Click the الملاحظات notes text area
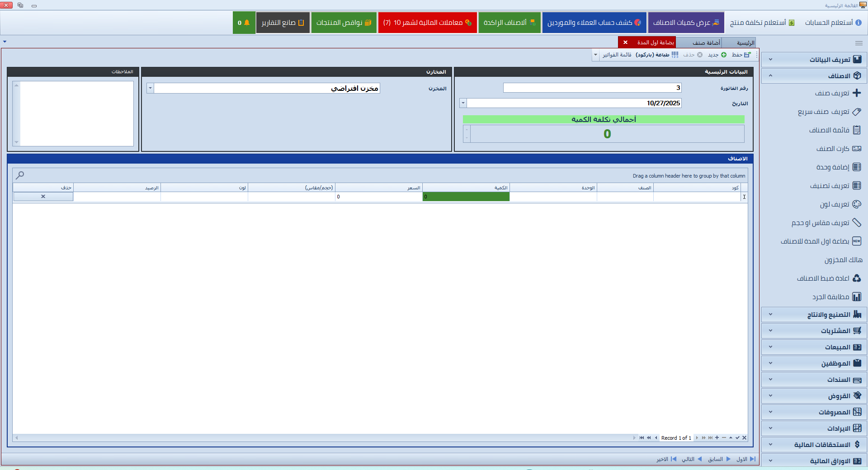This screenshot has height=470, width=868. (77, 113)
